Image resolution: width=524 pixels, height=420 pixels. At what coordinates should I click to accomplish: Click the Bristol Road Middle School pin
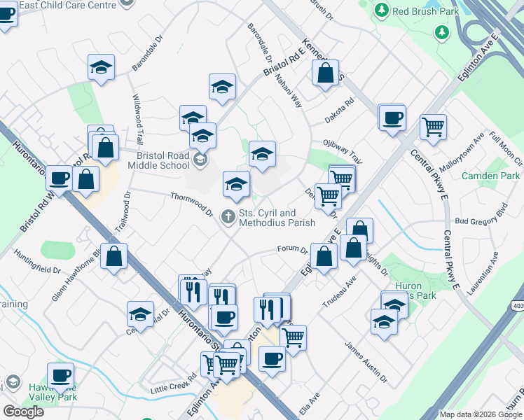[200, 160]
